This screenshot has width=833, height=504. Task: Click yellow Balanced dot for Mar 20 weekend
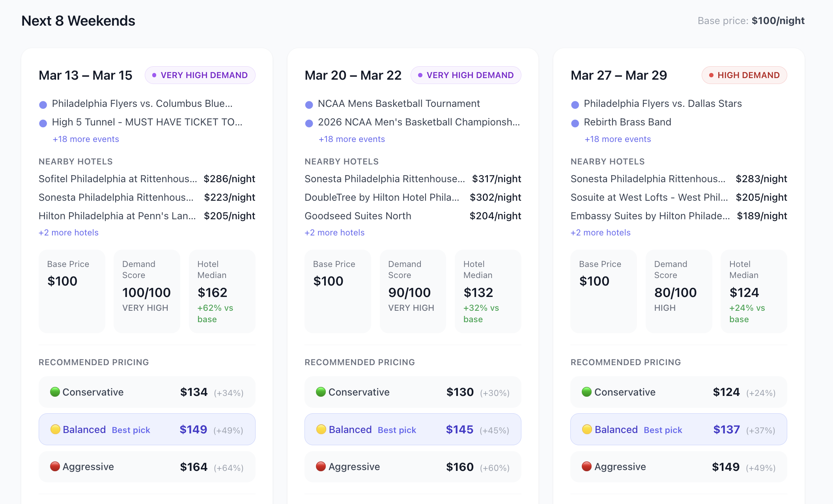pos(321,429)
